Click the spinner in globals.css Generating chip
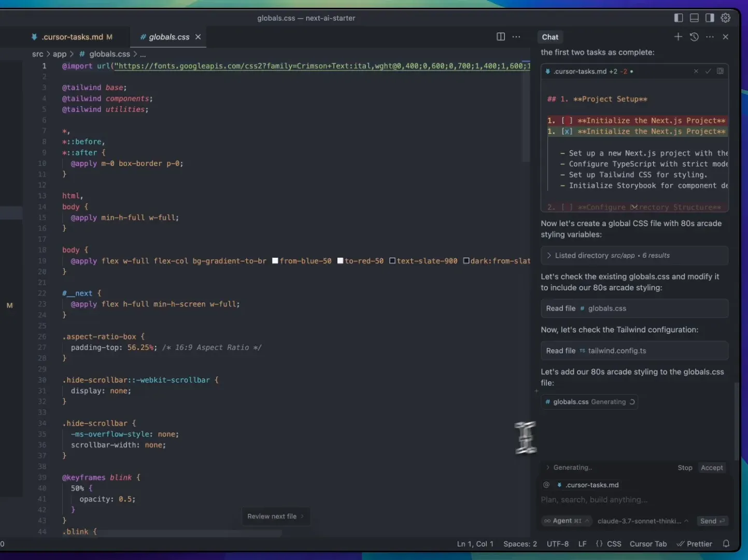The width and height of the screenshot is (748, 560). [632, 402]
